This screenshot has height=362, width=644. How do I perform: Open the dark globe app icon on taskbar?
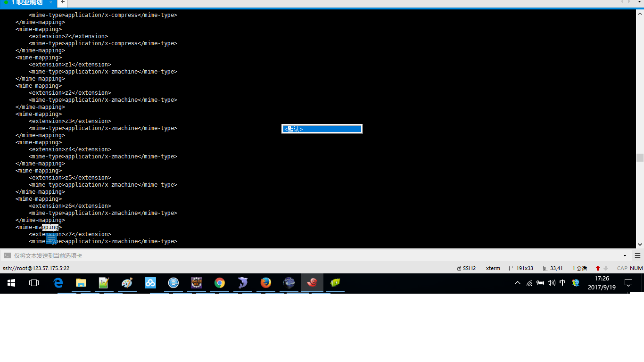click(x=289, y=283)
